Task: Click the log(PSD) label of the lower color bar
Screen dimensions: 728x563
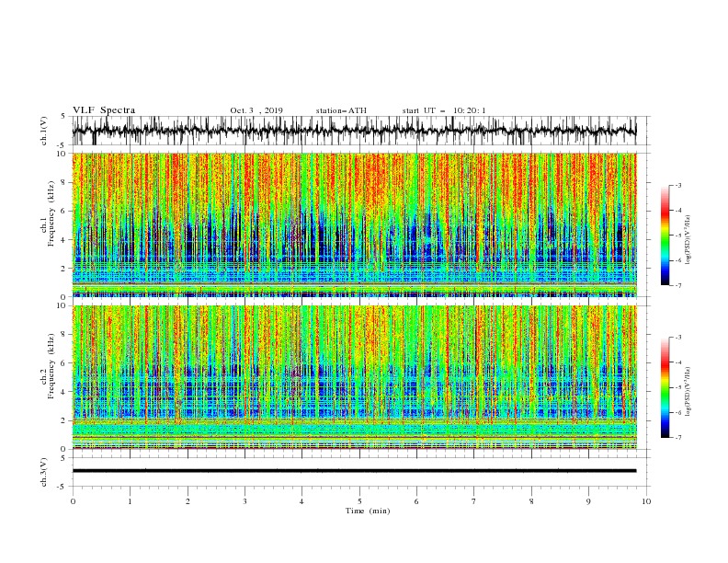Action: [688, 392]
